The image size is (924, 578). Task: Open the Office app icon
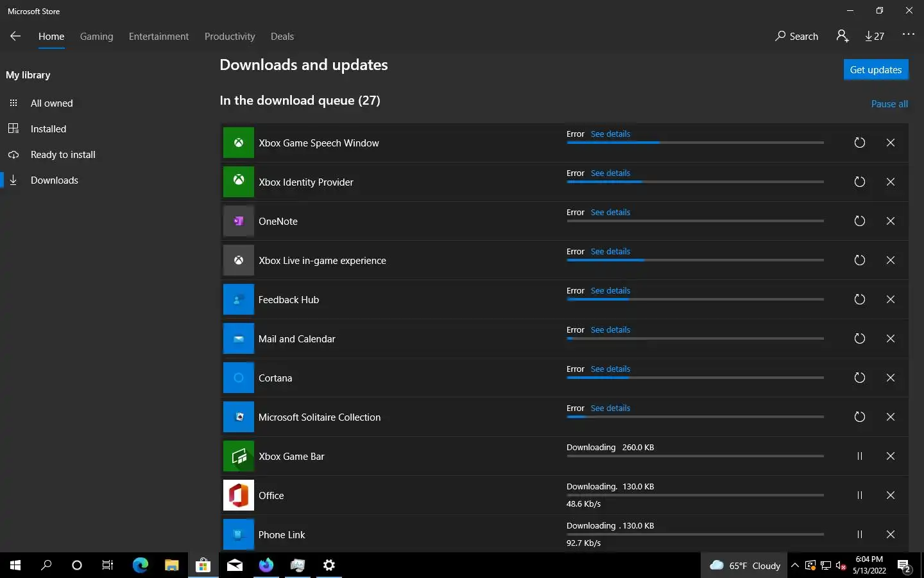(x=239, y=495)
